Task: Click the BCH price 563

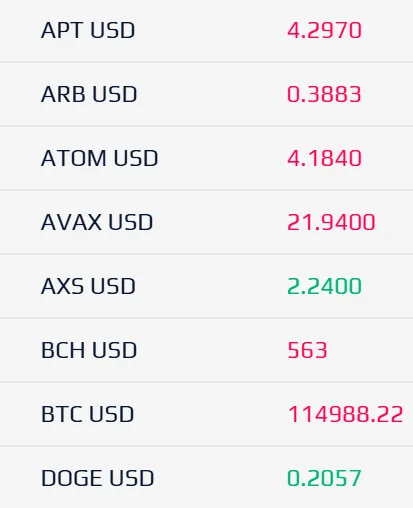Action: click(307, 350)
